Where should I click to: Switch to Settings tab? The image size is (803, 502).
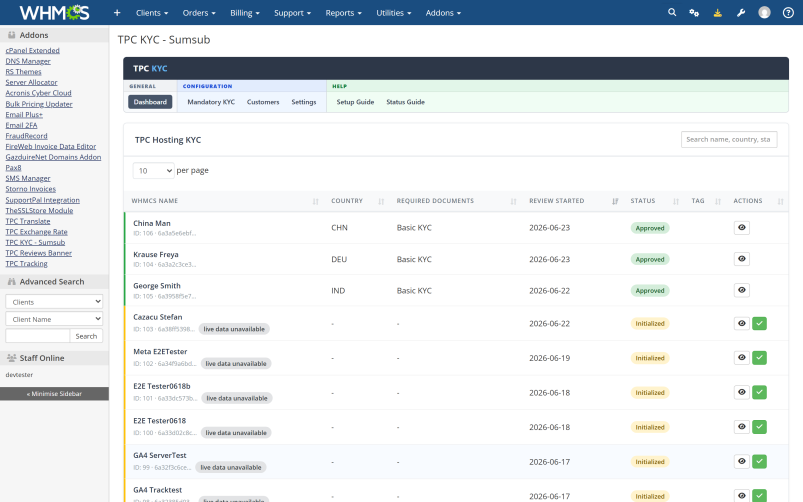coord(304,102)
